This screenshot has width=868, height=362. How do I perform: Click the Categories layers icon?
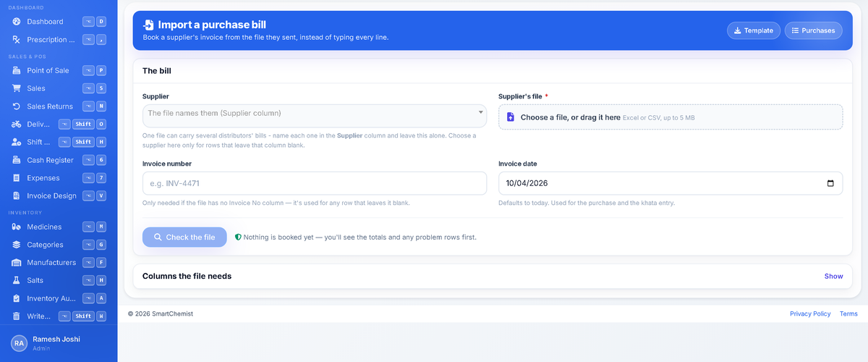[17, 245]
